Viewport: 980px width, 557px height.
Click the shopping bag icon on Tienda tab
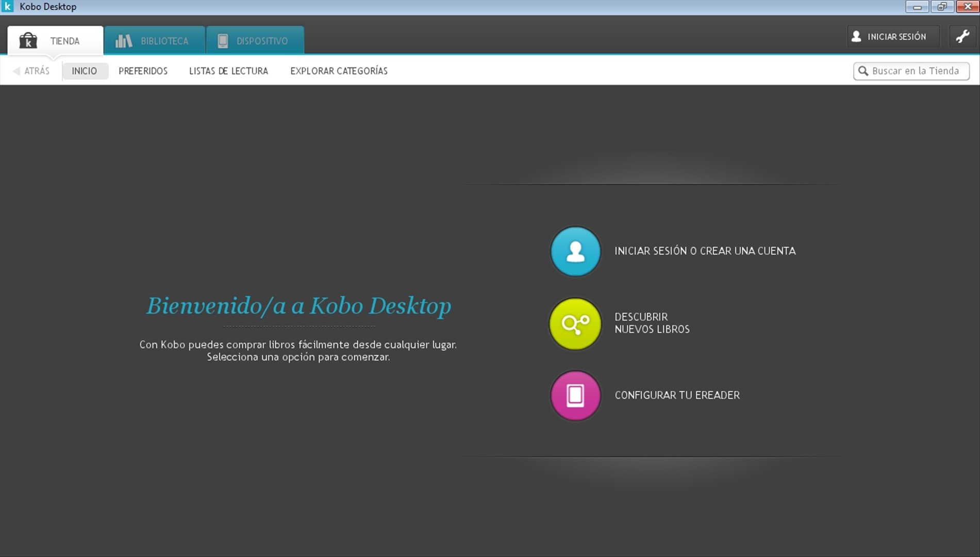click(x=28, y=40)
